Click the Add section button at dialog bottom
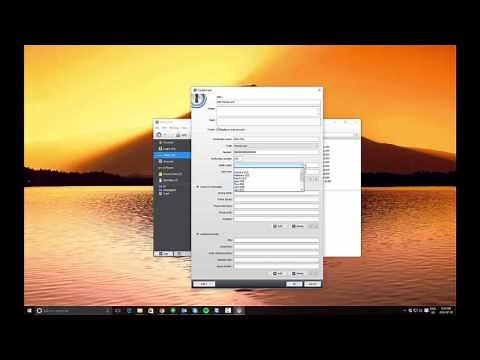The height and width of the screenshot is (360, 480). 204,284
